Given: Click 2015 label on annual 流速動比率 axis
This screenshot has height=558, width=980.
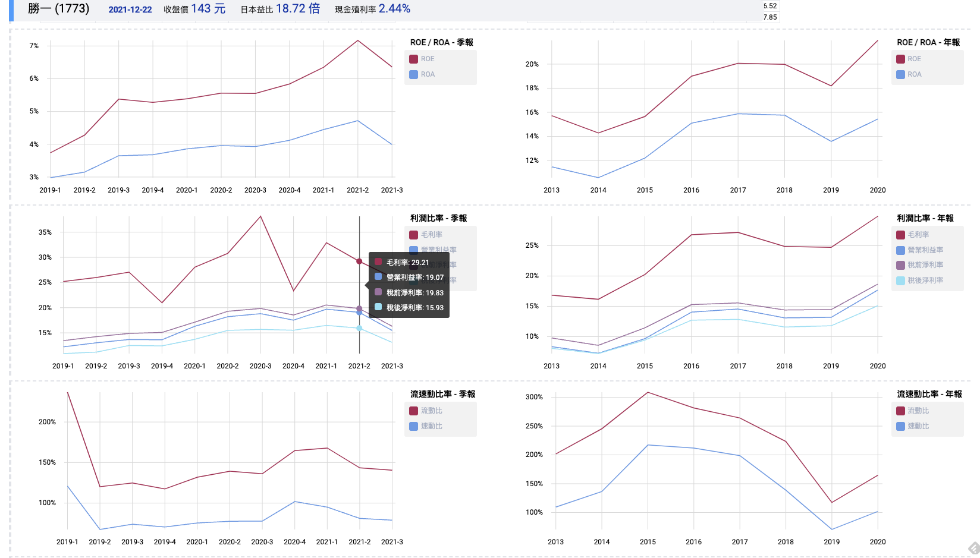Looking at the screenshot, I should (648, 542).
